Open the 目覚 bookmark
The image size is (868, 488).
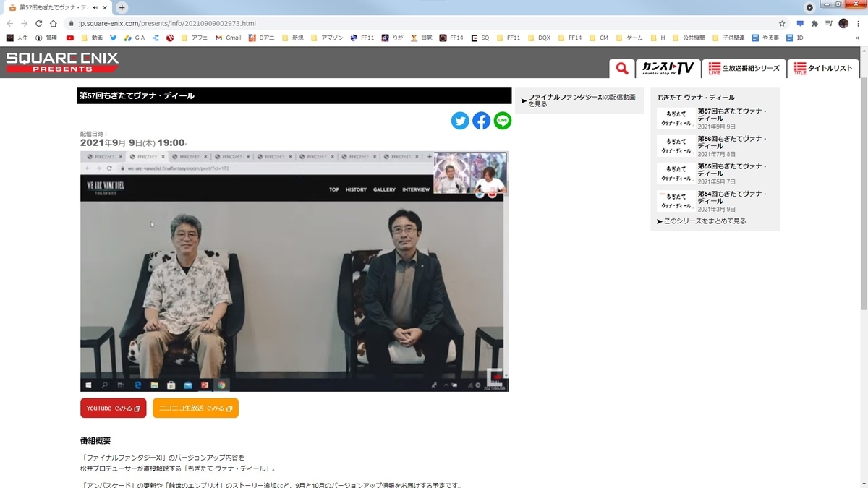pos(421,38)
